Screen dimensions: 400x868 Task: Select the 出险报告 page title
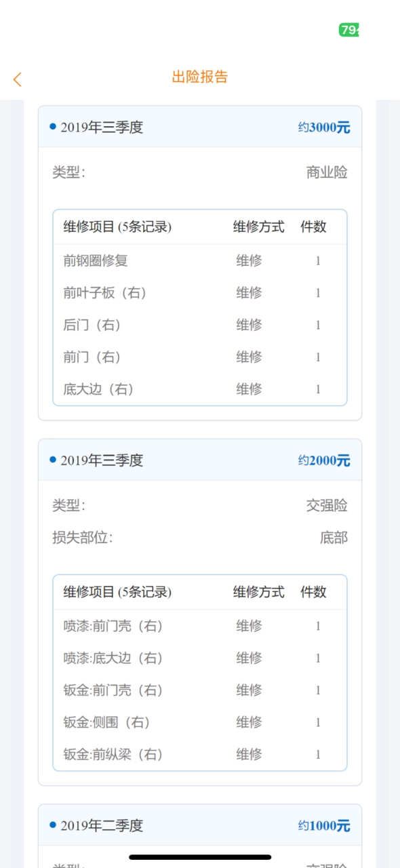coord(200,77)
